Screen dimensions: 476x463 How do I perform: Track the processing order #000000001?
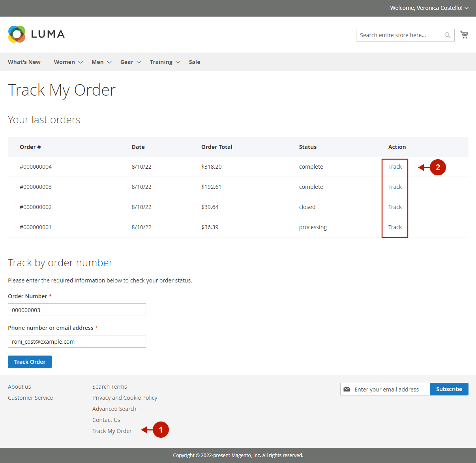395,227
